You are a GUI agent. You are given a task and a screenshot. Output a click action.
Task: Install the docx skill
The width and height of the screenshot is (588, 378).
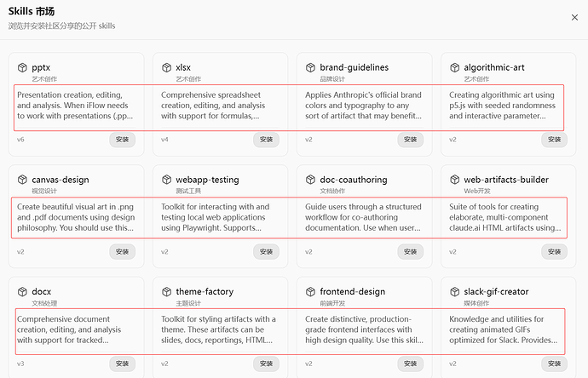[x=122, y=364]
